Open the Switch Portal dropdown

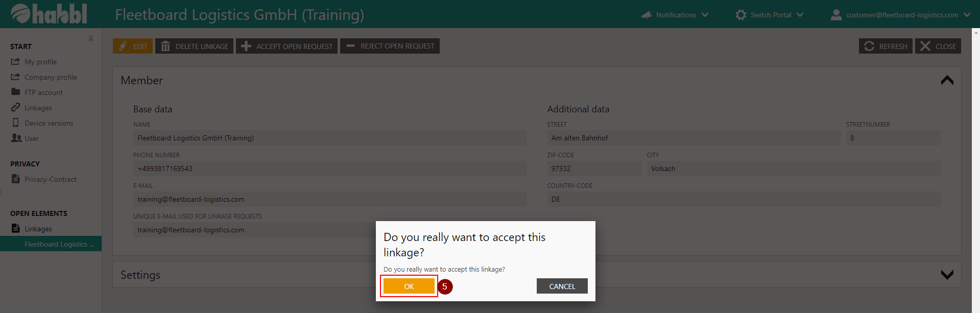(770, 15)
